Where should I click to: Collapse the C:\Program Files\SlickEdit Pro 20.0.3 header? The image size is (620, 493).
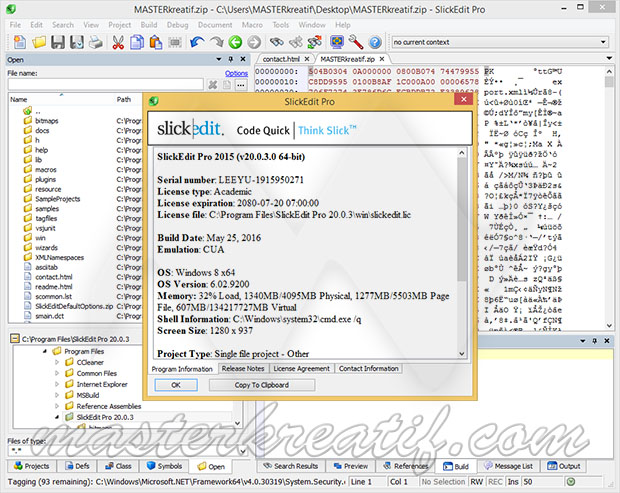pos(15,338)
